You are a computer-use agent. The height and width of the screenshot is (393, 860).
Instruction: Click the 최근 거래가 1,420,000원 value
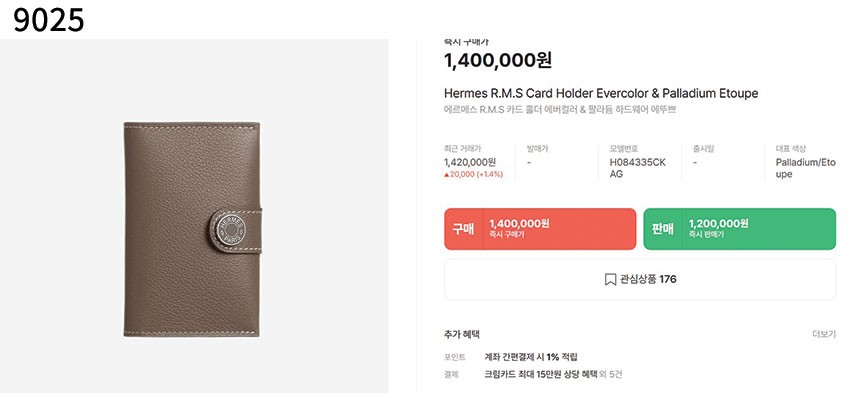[x=470, y=162]
